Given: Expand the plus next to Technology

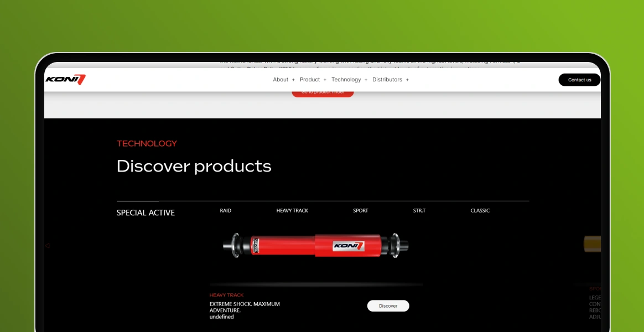Looking at the screenshot, I should pos(366,80).
